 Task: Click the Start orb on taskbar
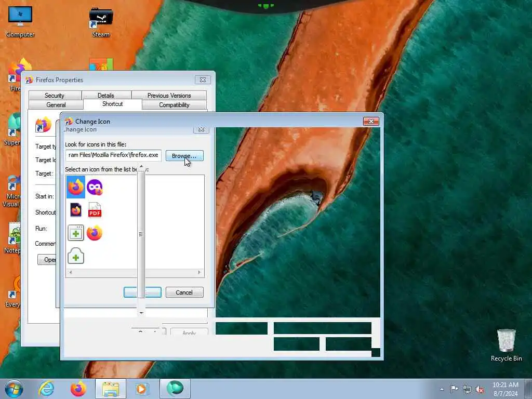tap(14, 389)
